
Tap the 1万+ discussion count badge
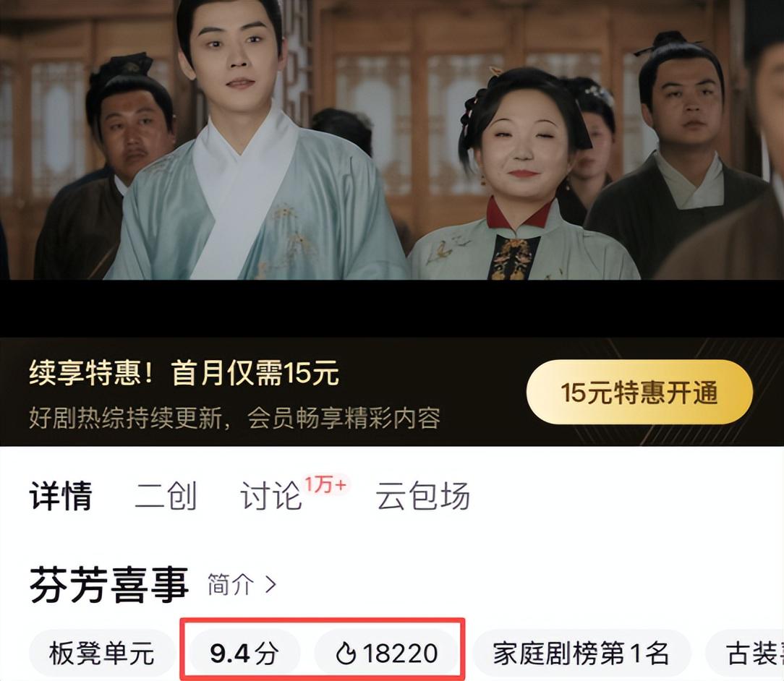(x=325, y=484)
